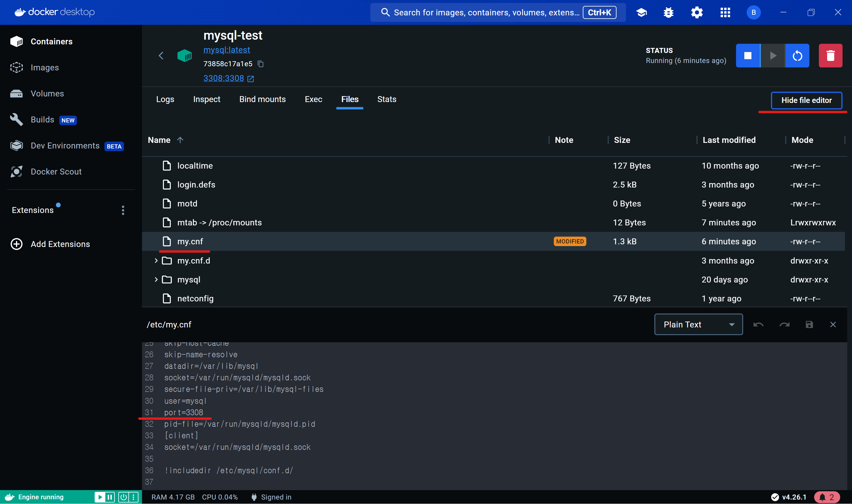Expand the my.cnf.d folder

[x=156, y=261]
